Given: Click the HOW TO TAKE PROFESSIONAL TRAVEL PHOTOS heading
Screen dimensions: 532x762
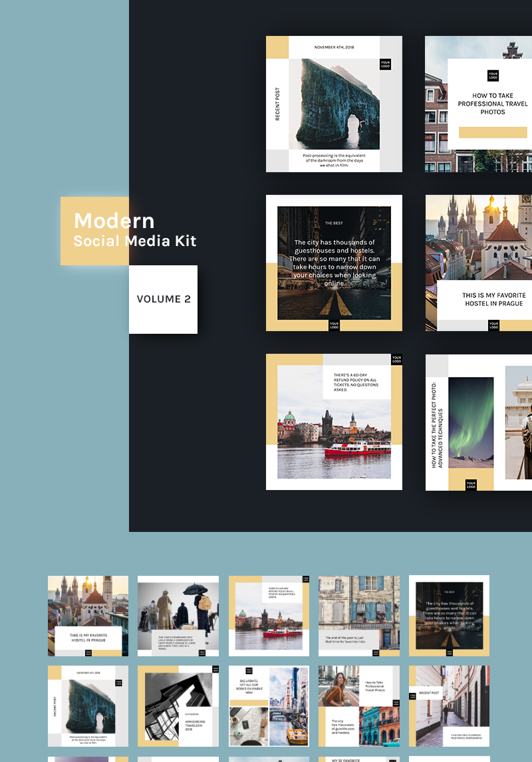Looking at the screenshot, I should coord(492,104).
